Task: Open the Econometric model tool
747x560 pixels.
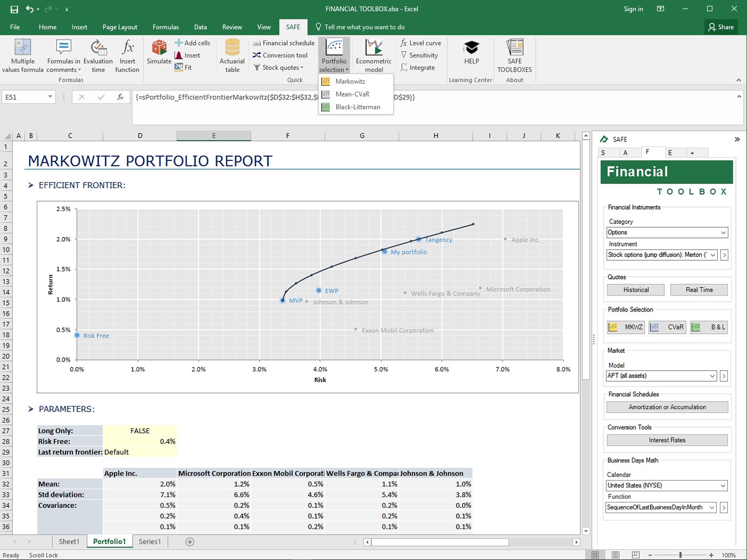Action: (373, 56)
